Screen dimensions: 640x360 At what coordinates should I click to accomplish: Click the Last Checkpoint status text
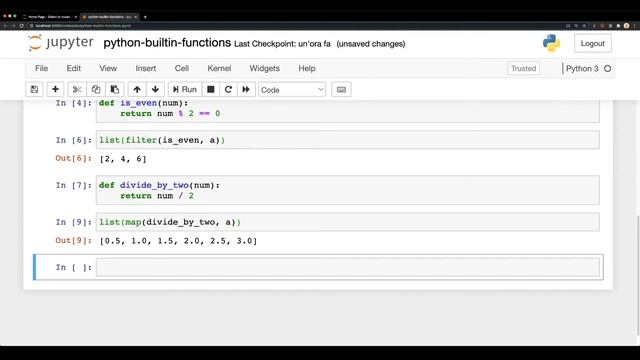coord(282,44)
